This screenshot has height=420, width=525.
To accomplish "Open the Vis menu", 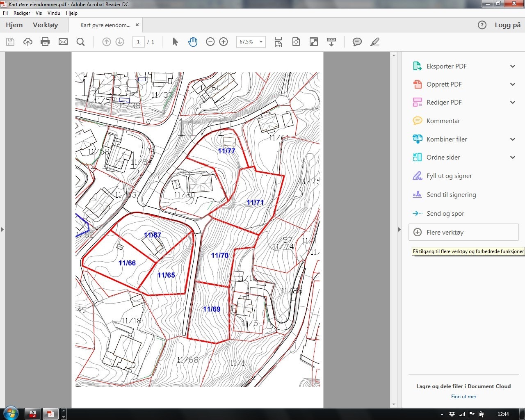I will [x=39, y=13].
